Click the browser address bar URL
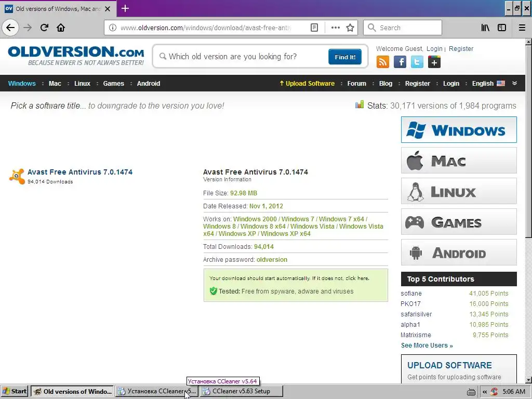Viewport: 532px width, 399px height. tap(206, 28)
